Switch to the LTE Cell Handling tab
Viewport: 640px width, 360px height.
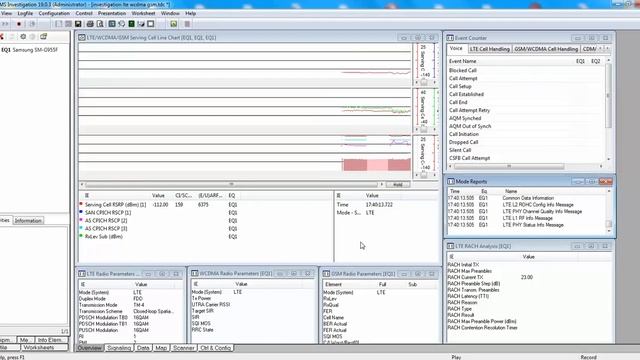tap(489, 49)
